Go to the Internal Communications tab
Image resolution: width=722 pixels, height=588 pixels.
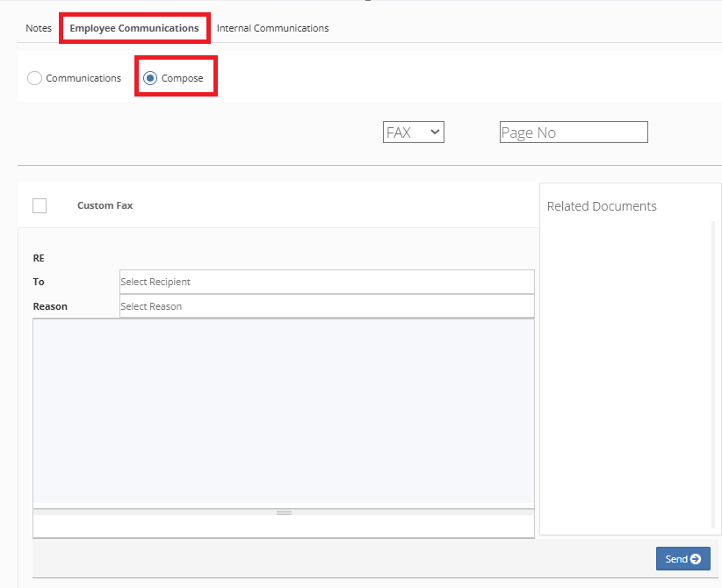(272, 28)
